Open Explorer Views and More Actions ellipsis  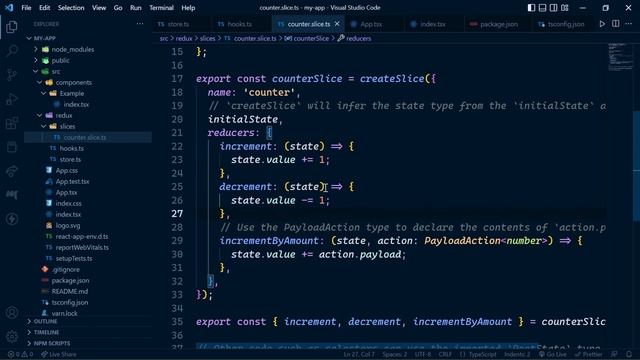[140, 24]
